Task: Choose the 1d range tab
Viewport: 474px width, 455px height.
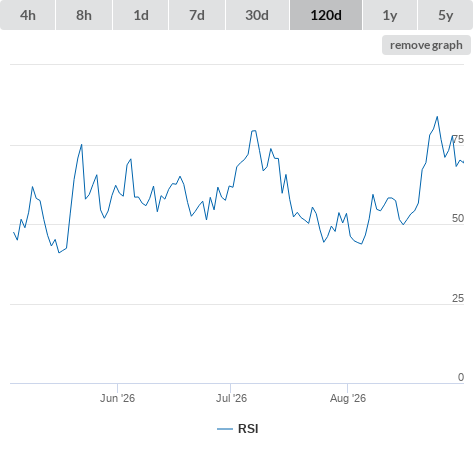Action: point(141,15)
